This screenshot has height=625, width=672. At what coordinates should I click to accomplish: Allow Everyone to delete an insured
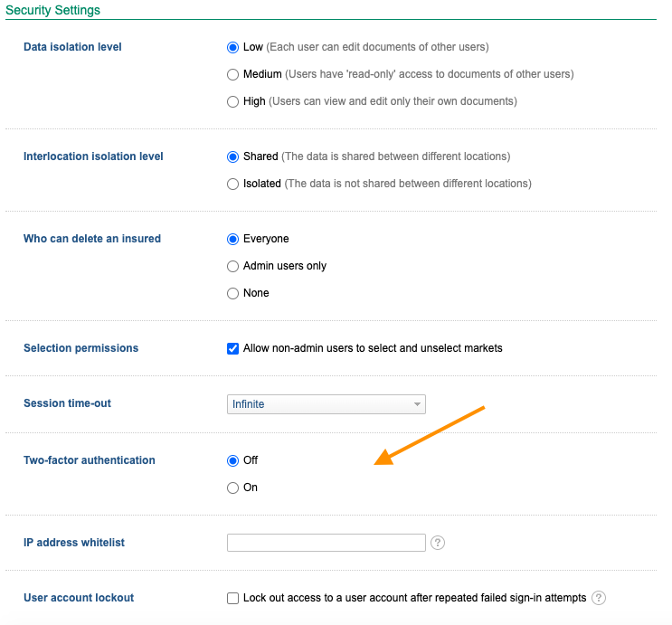click(x=233, y=239)
